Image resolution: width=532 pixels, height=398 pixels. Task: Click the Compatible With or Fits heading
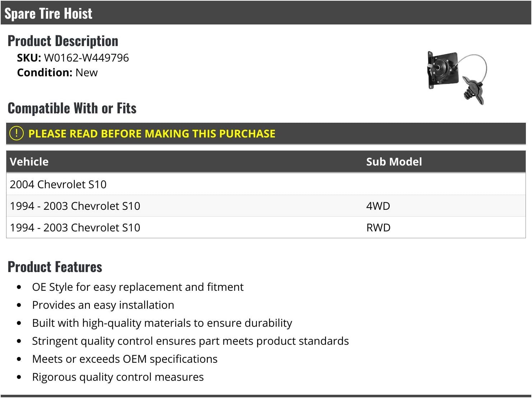(x=72, y=108)
